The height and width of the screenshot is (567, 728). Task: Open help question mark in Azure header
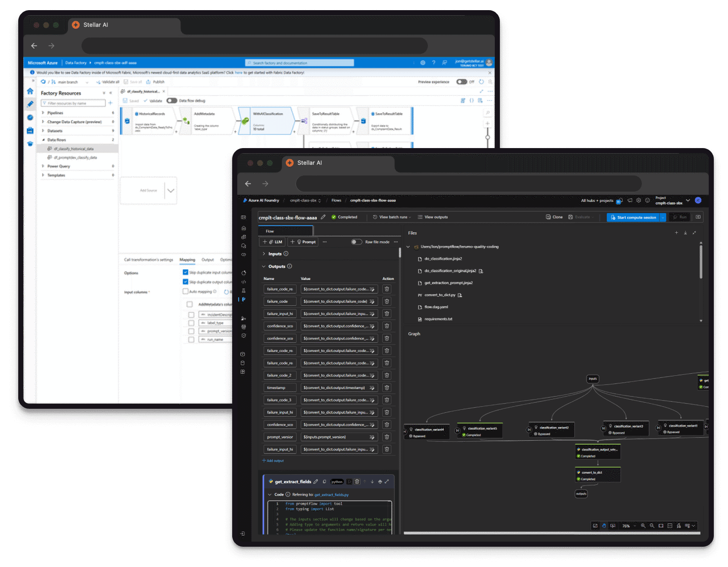tap(433, 63)
